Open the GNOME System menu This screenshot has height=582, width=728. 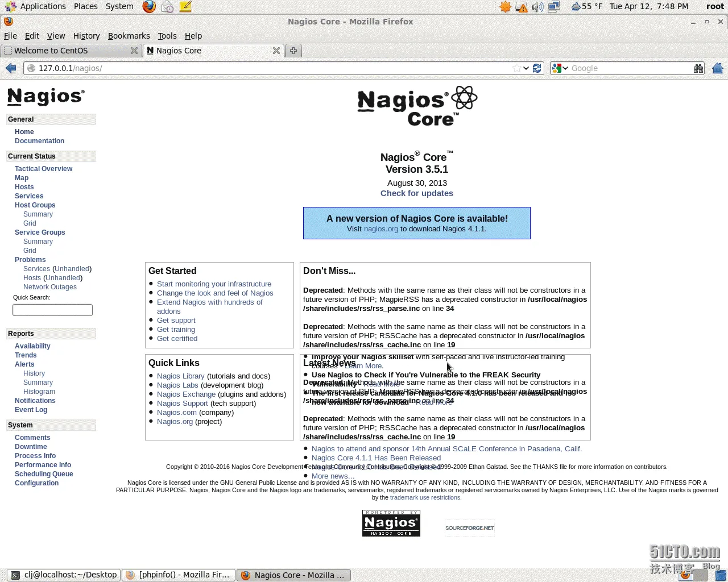click(x=119, y=6)
